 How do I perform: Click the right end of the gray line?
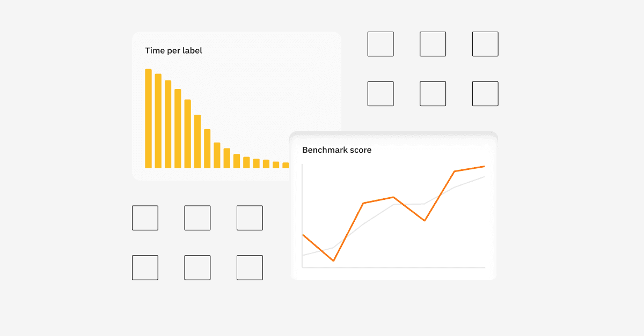484,177
